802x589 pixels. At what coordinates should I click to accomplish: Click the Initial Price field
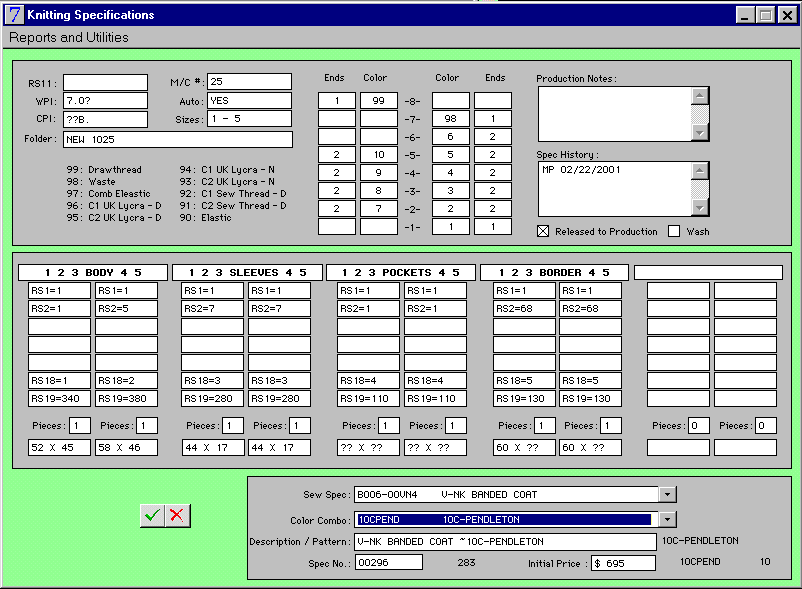click(623, 564)
